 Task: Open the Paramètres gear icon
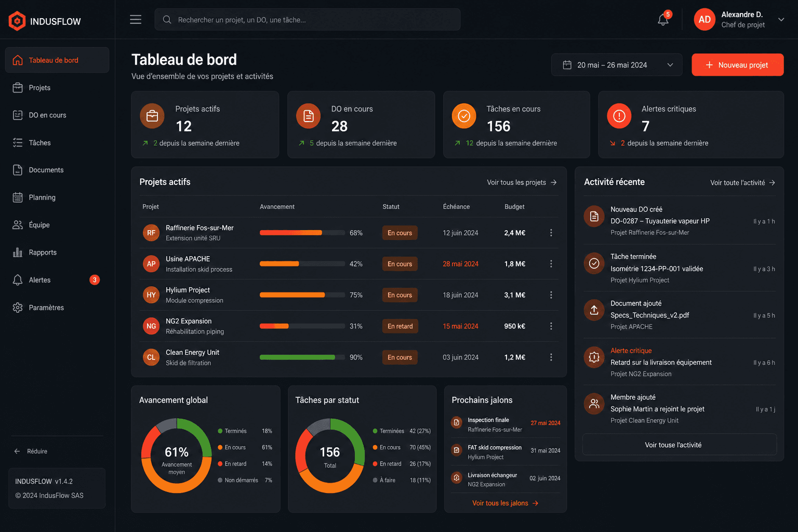tap(18, 308)
